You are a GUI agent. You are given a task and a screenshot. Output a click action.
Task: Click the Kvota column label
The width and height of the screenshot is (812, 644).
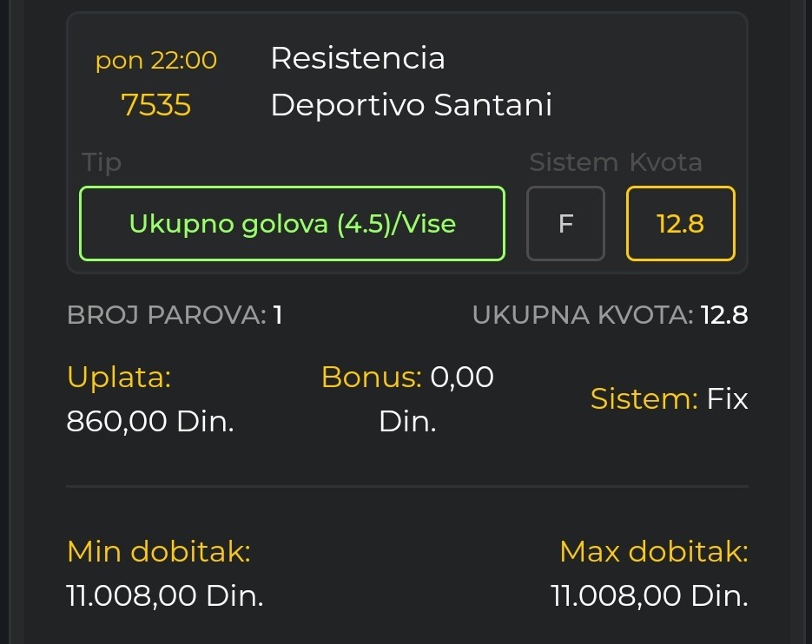point(666,162)
